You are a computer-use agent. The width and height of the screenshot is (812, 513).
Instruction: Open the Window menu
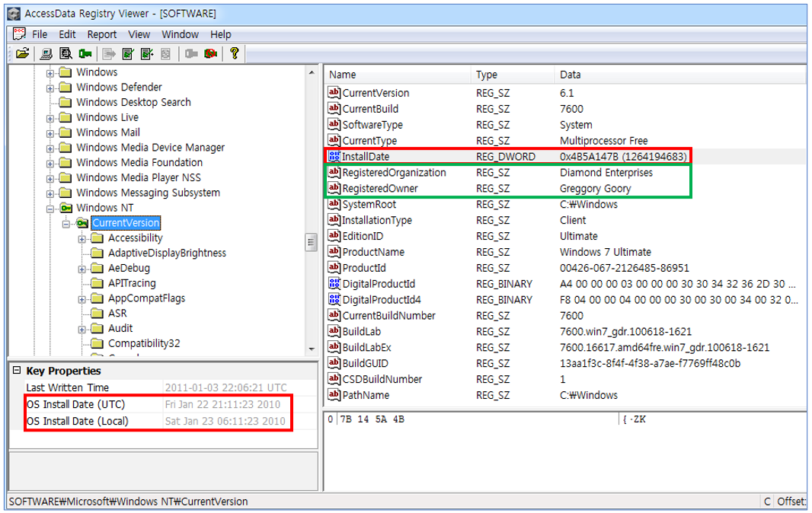tap(180, 34)
